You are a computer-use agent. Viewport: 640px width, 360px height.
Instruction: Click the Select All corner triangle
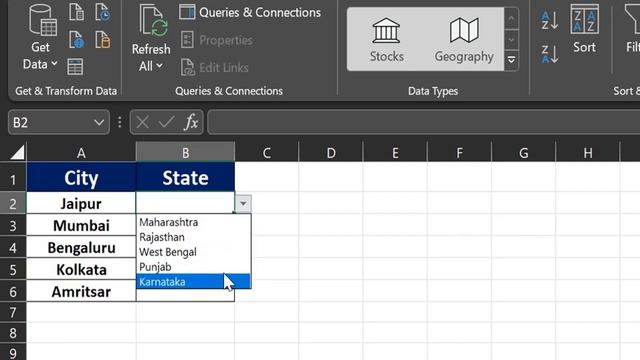tap(17, 153)
